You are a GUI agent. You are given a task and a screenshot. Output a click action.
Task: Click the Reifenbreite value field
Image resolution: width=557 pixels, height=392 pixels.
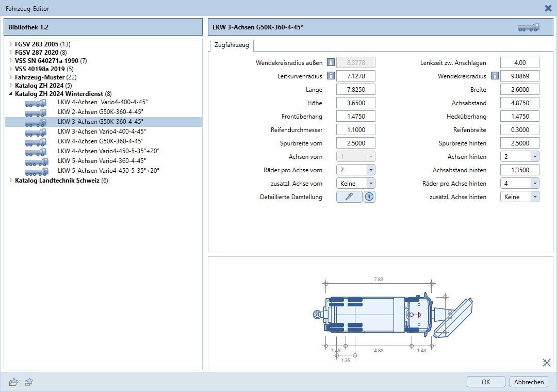(519, 130)
